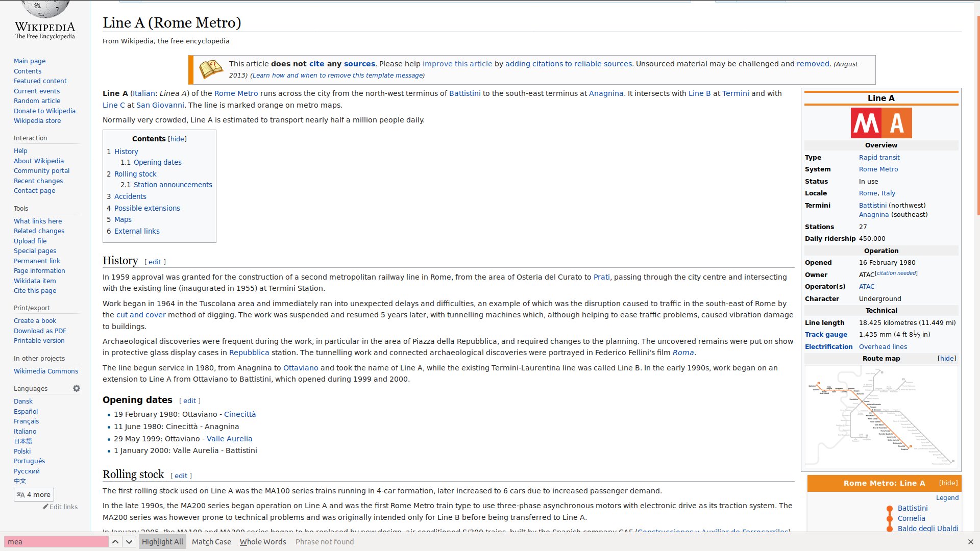The width and height of the screenshot is (980, 551).
Task: Follow the Line C link
Action: tap(114, 105)
